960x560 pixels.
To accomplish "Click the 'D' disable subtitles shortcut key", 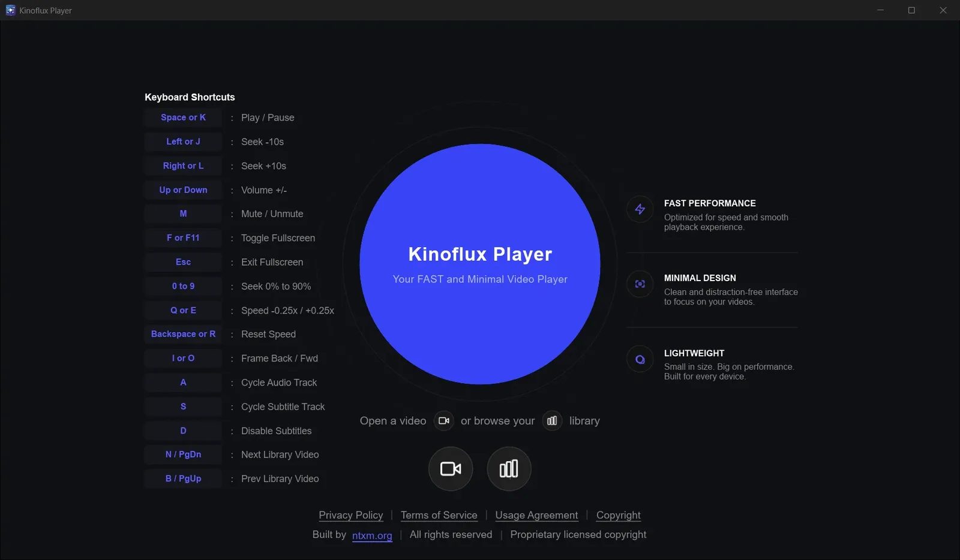I will click(x=183, y=430).
